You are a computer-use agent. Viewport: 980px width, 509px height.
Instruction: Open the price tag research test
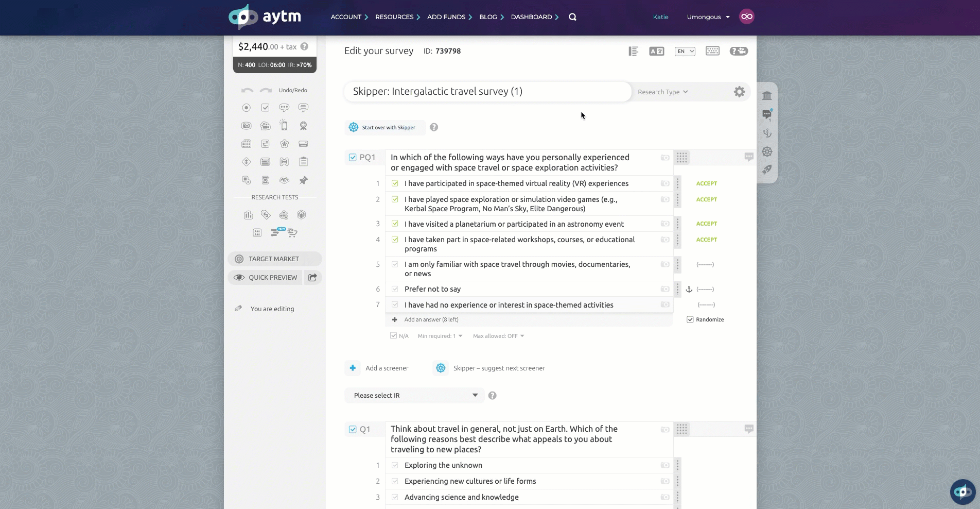pos(266,215)
